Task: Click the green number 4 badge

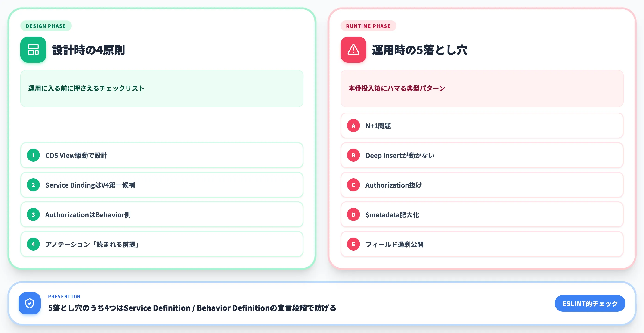Action: (33, 244)
